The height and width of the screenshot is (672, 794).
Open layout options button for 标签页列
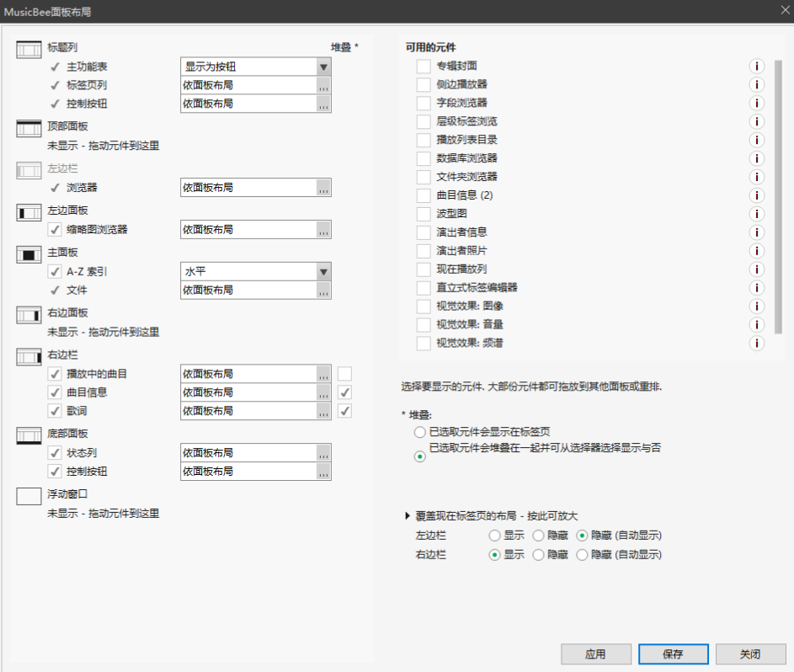(x=323, y=86)
